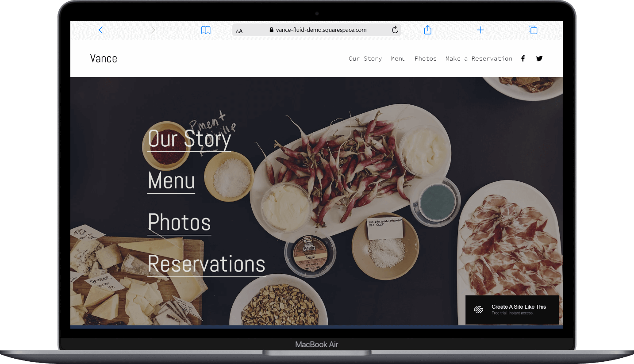Click the forward navigation arrow
The height and width of the screenshot is (364, 634).
point(153,30)
